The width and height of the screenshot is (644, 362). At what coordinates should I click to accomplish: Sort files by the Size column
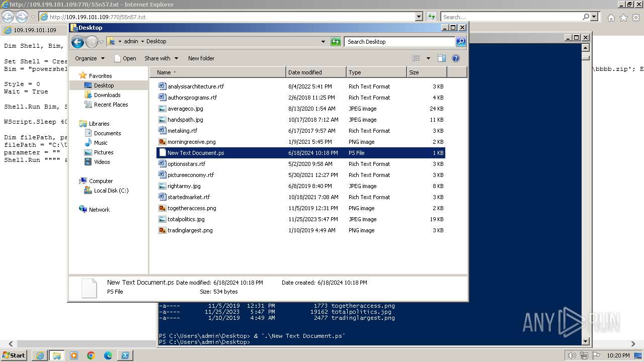427,72
